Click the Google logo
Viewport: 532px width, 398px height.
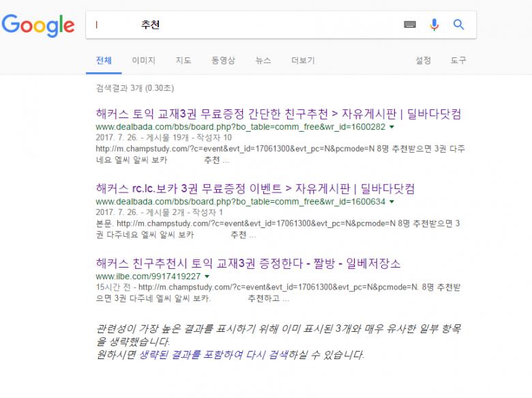(x=38, y=25)
